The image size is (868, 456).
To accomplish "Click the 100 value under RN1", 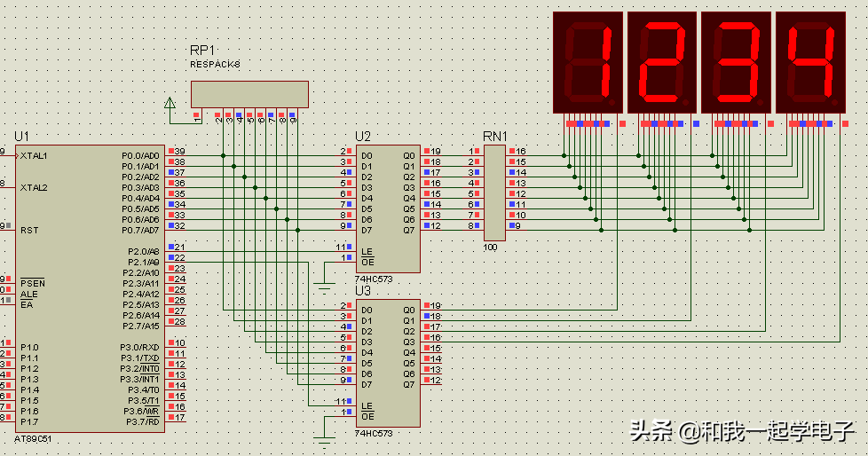I will coord(491,248).
